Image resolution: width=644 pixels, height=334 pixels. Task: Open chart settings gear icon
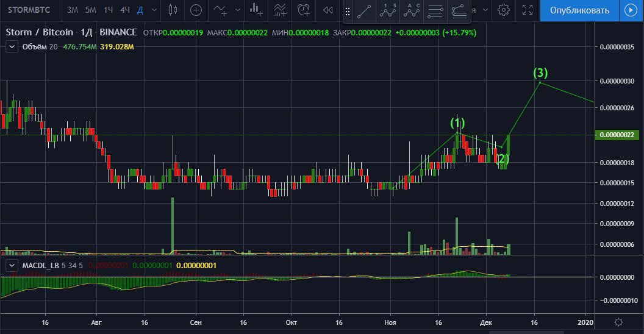pyautogui.click(x=504, y=10)
